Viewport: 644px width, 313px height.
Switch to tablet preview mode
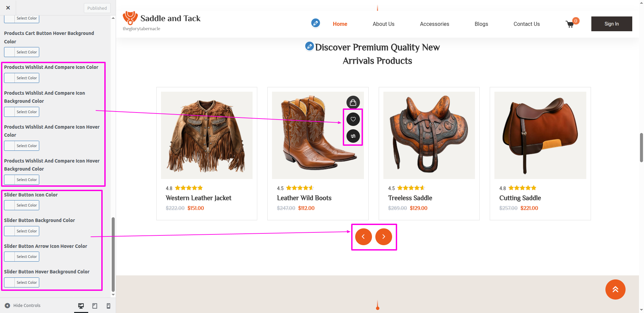95,306
